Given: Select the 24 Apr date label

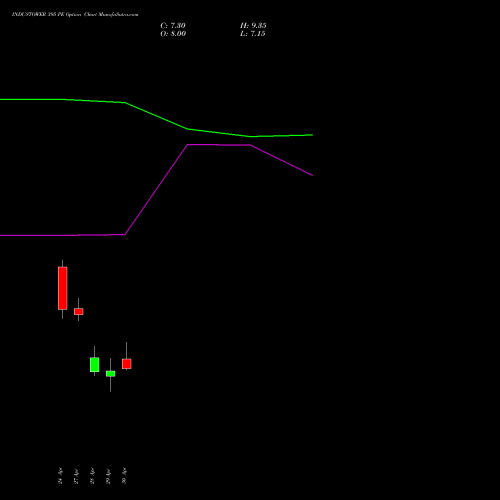Looking at the screenshot, I should (60, 476).
